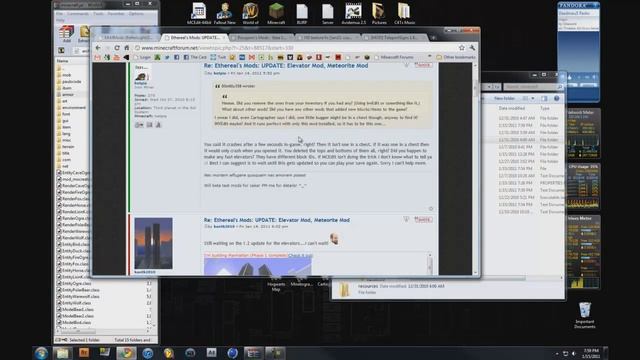Open the Other bookmarks folder
Viewport: 640px width, 360px height.
click(456, 58)
